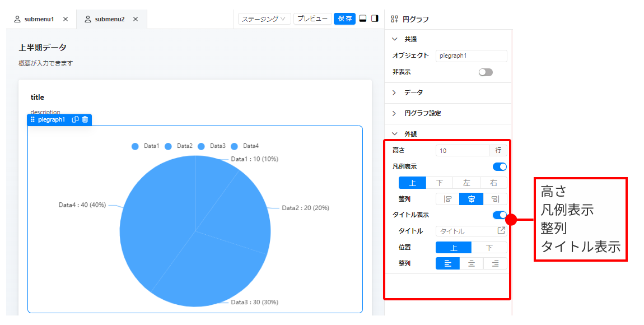Right-align the title text

coord(495,263)
